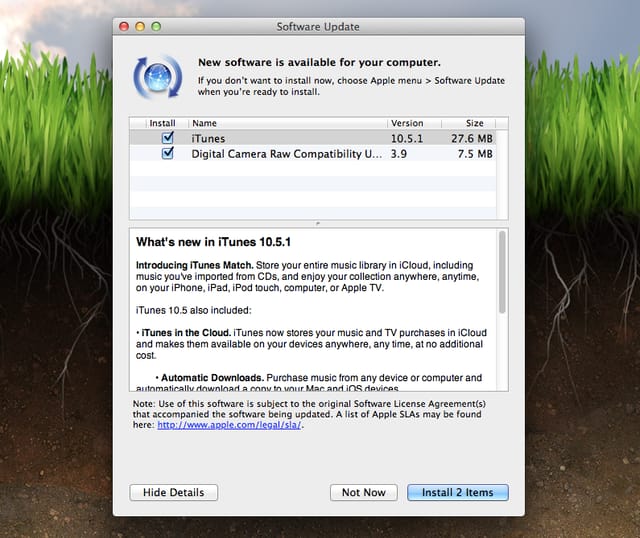Click the 3.9 version cell
The height and width of the screenshot is (538, 640).
pos(399,154)
